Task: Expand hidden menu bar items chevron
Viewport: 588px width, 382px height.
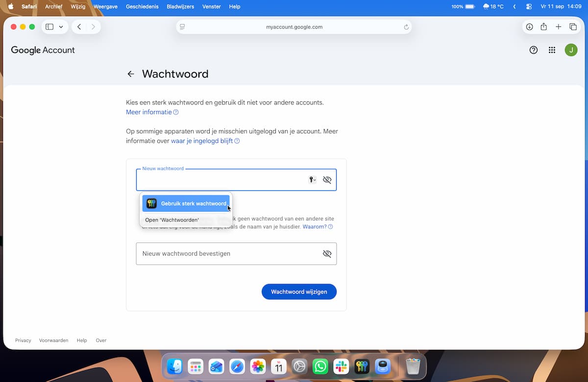Action: [514, 6]
